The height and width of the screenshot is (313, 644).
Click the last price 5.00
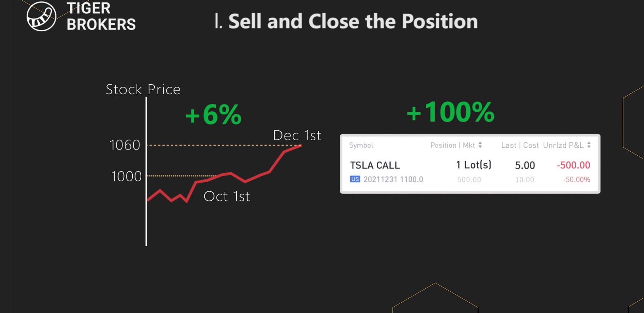point(525,165)
